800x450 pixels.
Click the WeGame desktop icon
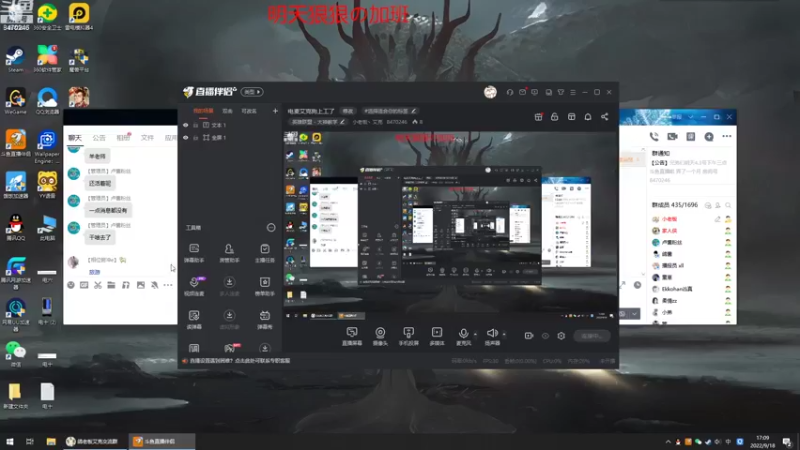[x=15, y=101]
